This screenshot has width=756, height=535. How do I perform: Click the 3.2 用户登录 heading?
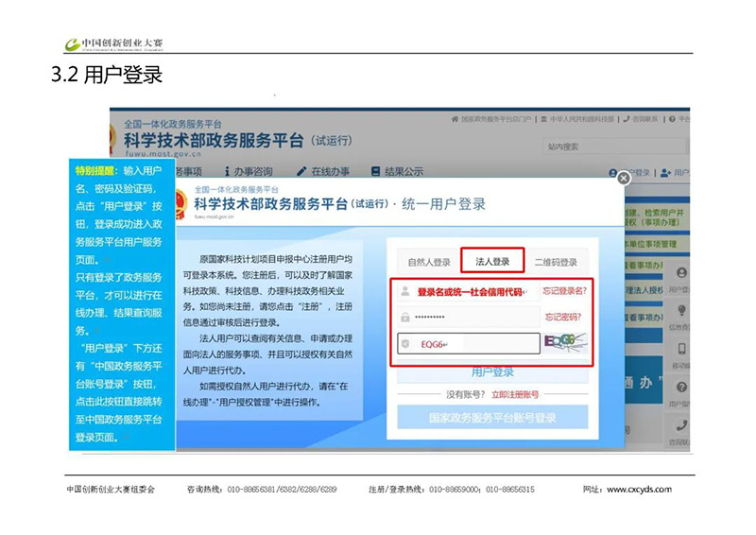click(107, 75)
